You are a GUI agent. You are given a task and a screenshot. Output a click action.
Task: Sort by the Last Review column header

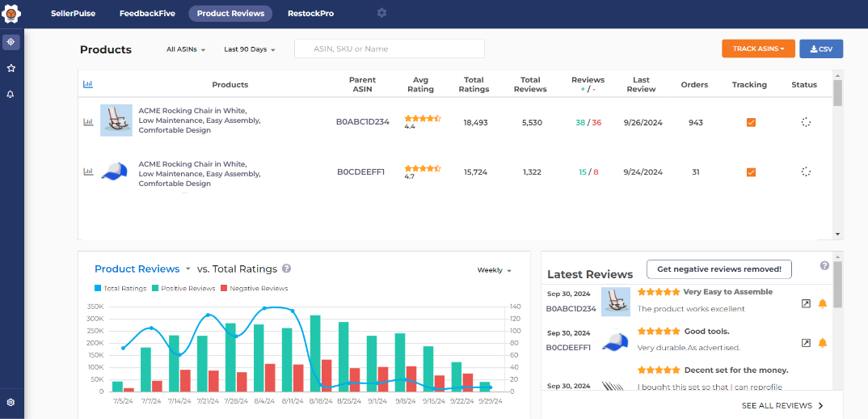coord(642,84)
